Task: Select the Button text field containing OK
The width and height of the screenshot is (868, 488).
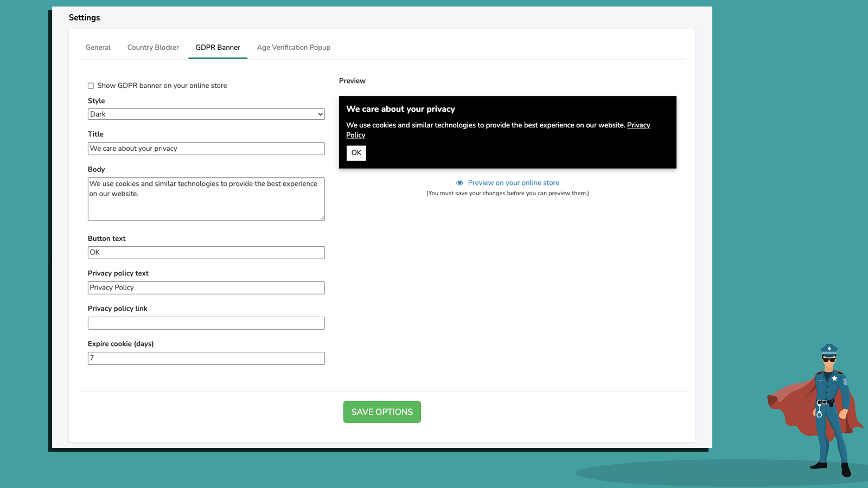Action: tap(206, 252)
